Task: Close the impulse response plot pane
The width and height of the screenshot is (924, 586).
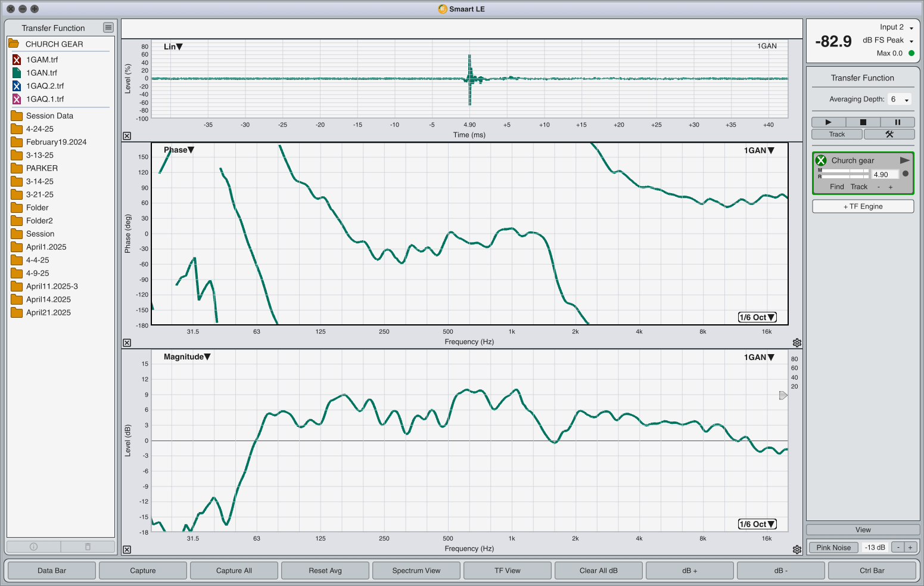Action: [127, 136]
